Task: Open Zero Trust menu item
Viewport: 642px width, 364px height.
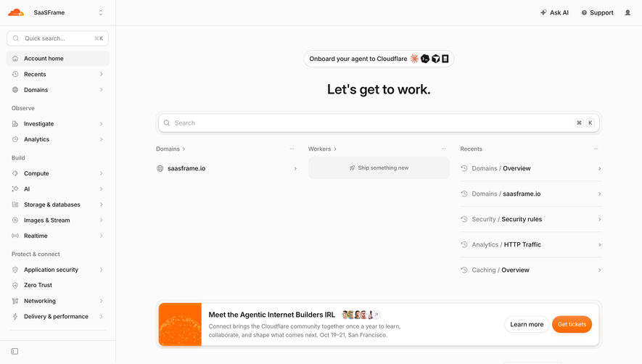Action: click(58, 285)
